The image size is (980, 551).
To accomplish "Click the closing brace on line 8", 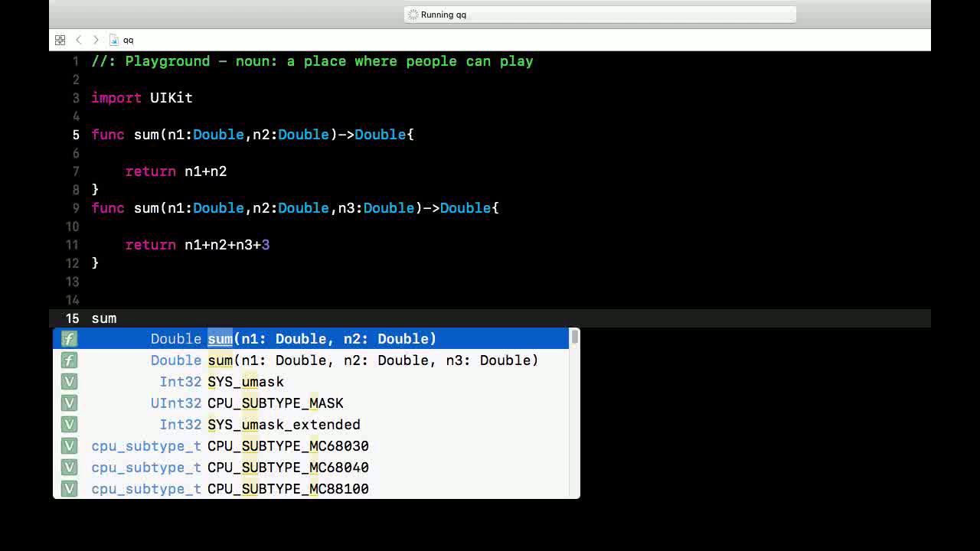I will pos(95,189).
